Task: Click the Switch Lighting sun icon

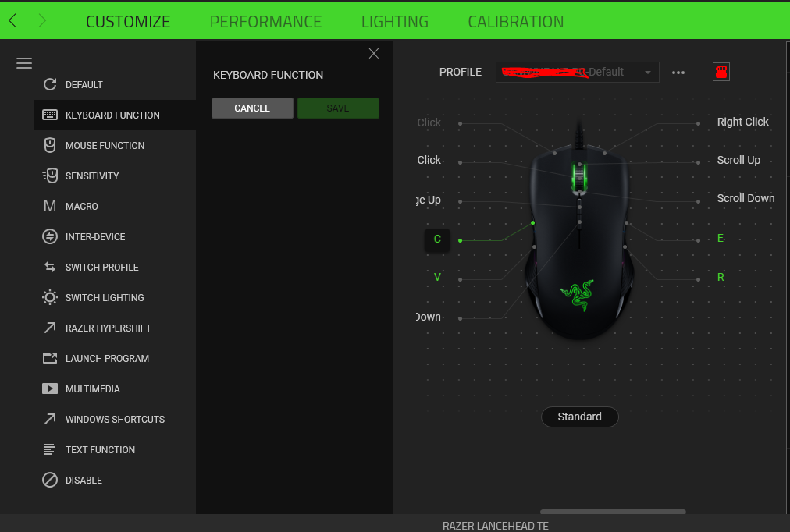Action: (50, 297)
